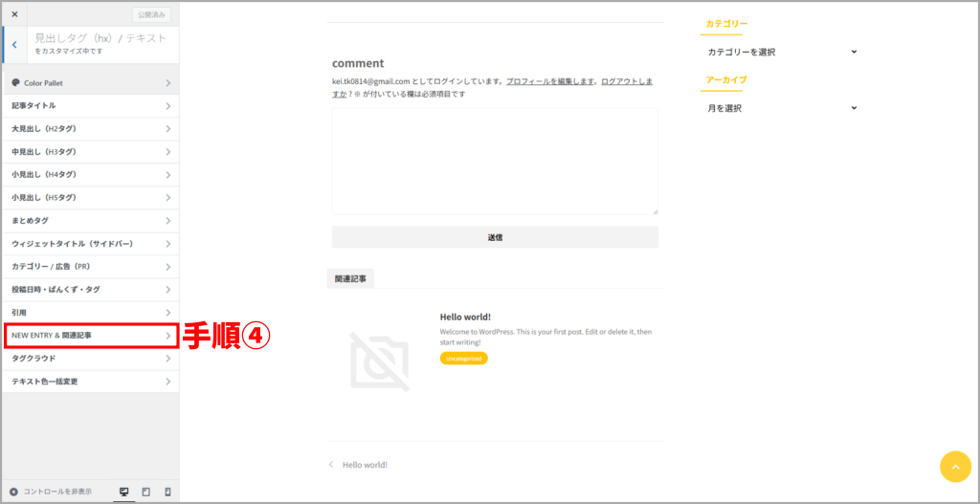
Task: Switch to desktop preview icon
Action: pyautogui.click(x=123, y=492)
